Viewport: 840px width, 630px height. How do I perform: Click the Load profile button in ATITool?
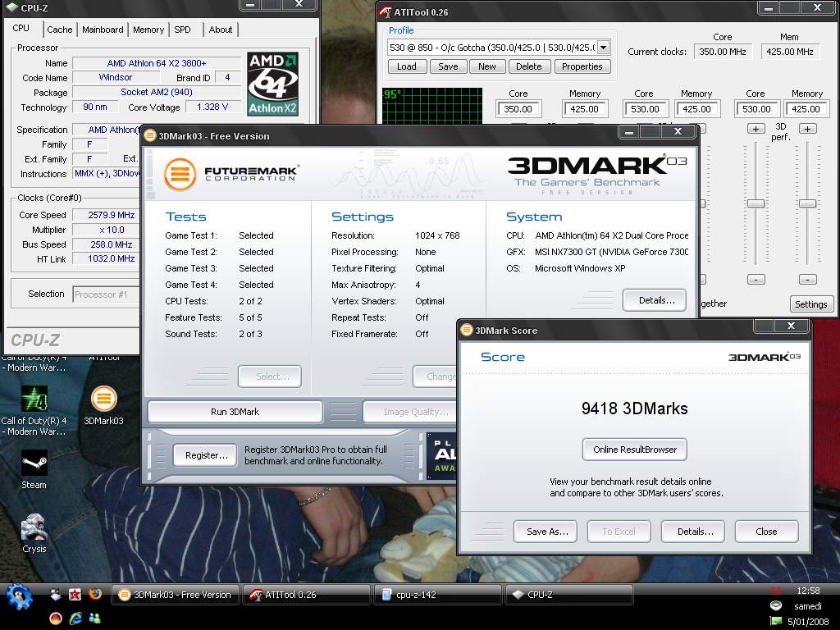407,66
